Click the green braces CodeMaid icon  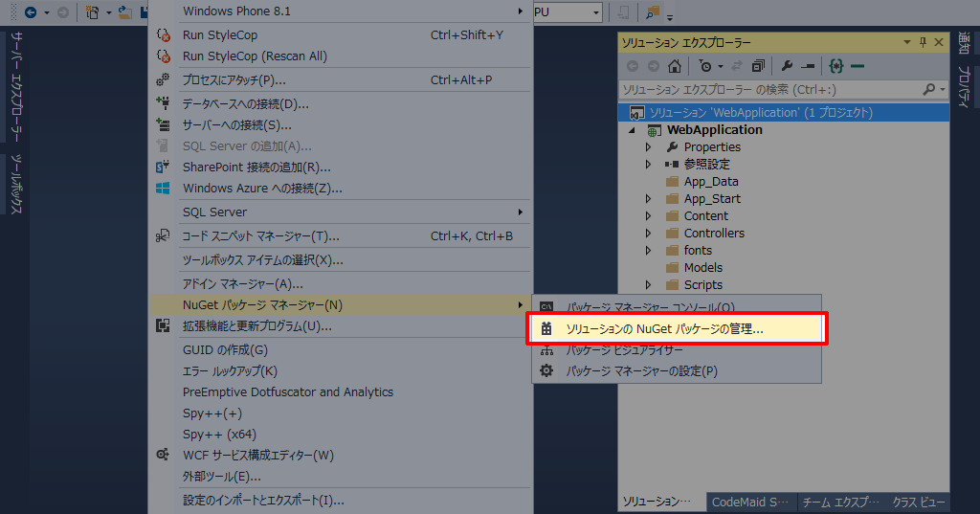[836, 66]
